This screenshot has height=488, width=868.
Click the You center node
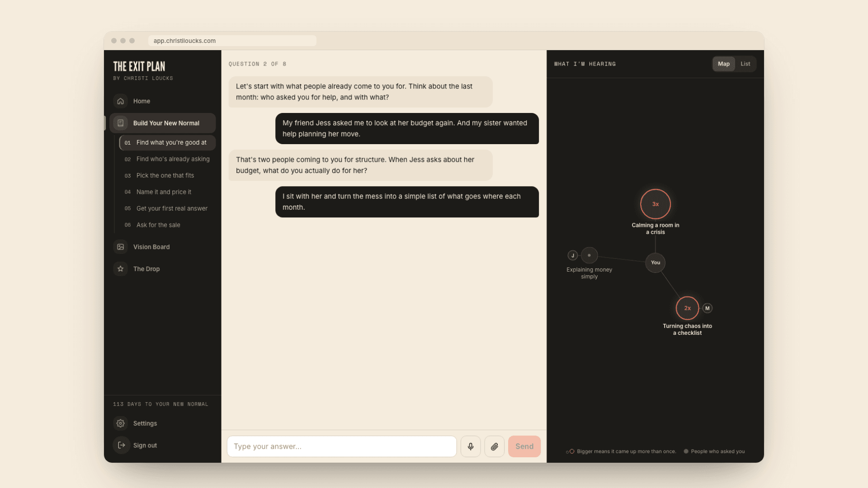point(656,263)
